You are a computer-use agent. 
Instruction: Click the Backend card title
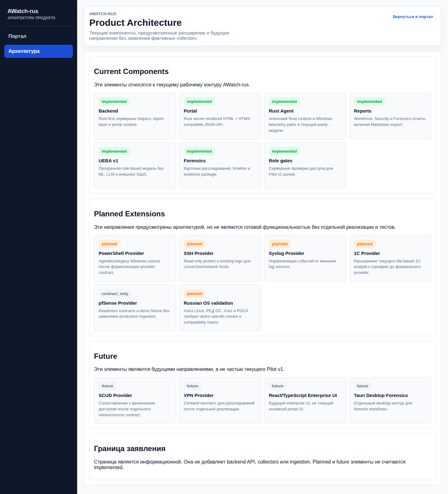tap(108, 111)
